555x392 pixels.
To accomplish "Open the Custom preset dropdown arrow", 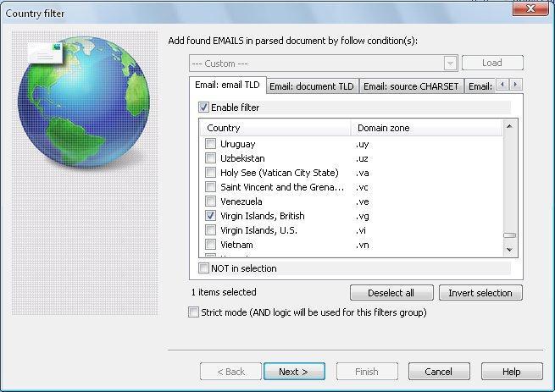I will tap(450, 63).
